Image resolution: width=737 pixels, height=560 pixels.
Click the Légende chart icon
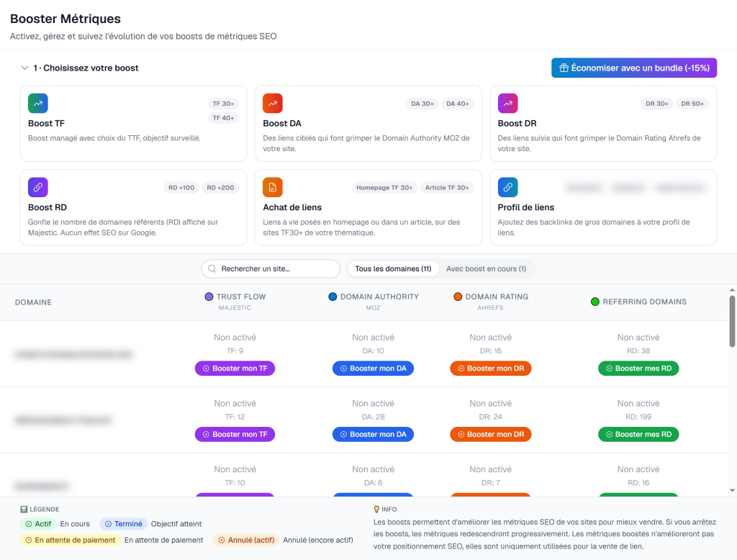click(x=24, y=509)
